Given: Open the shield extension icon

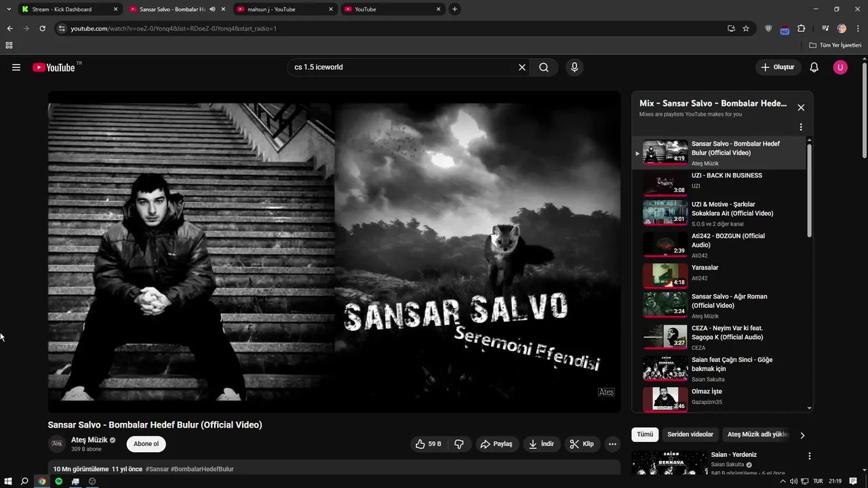Looking at the screenshot, I should coord(768,28).
